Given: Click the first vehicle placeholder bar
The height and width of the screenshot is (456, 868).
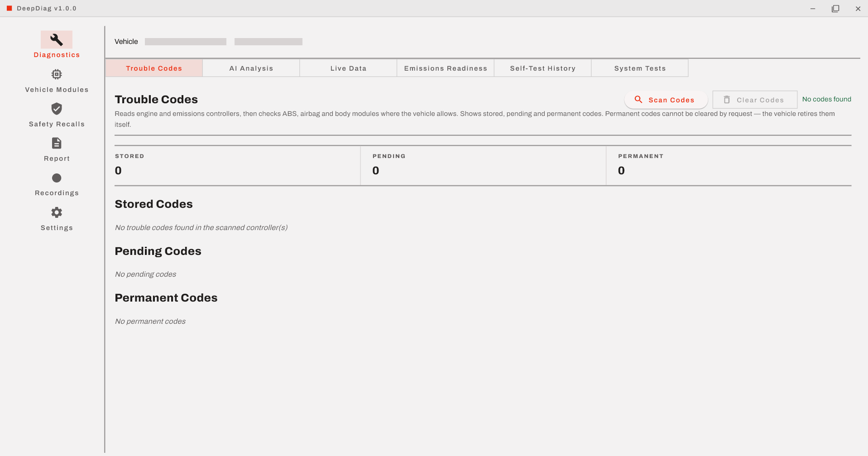Looking at the screenshot, I should tap(186, 42).
